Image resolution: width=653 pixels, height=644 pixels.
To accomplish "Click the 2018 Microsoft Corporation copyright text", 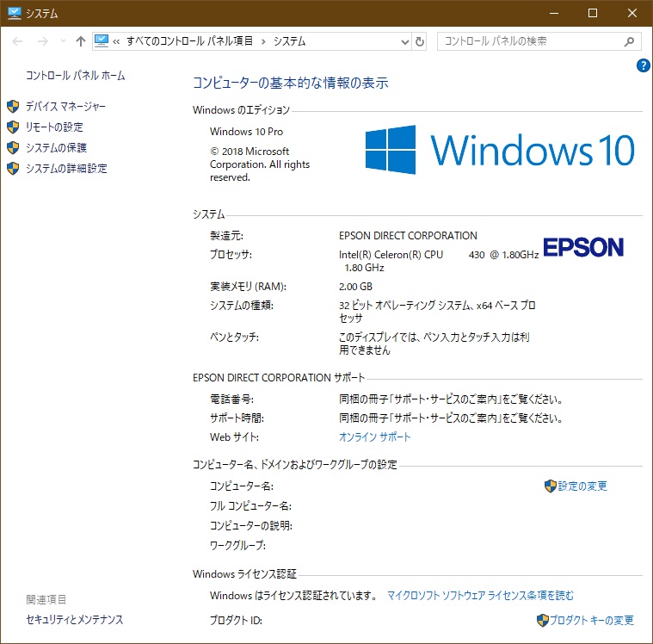I will click(x=260, y=164).
